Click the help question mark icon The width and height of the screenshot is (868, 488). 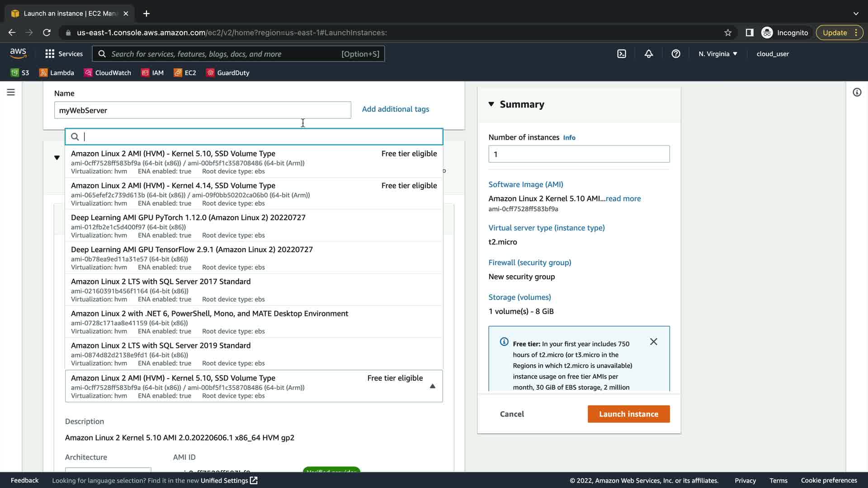676,54
